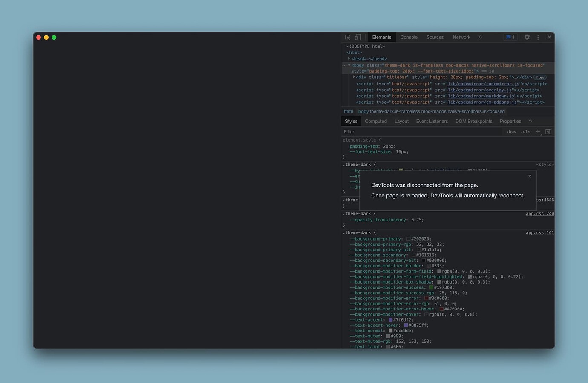Open DevTools settings gear
The width and height of the screenshot is (588, 383).
tap(527, 38)
